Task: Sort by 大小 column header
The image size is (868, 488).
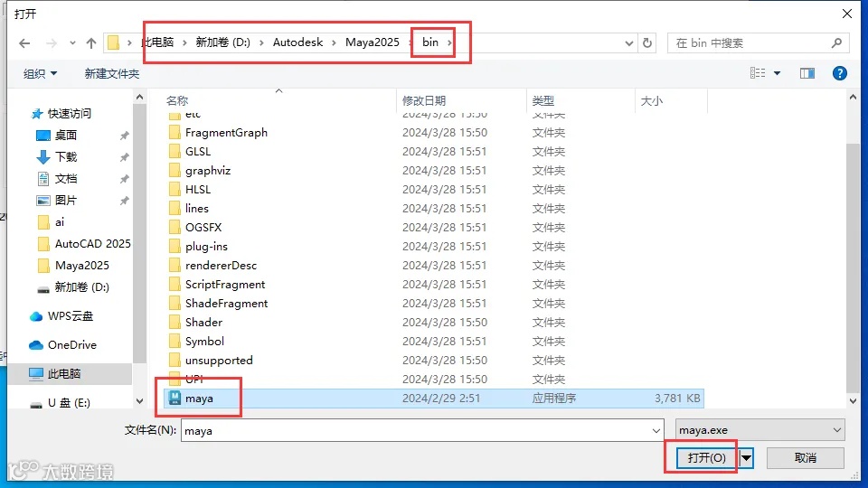Action: (652, 100)
